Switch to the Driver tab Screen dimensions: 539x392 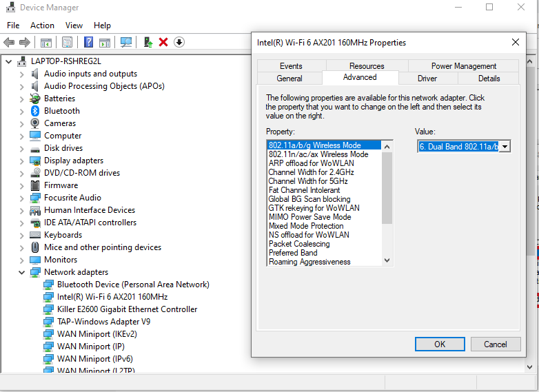point(427,79)
